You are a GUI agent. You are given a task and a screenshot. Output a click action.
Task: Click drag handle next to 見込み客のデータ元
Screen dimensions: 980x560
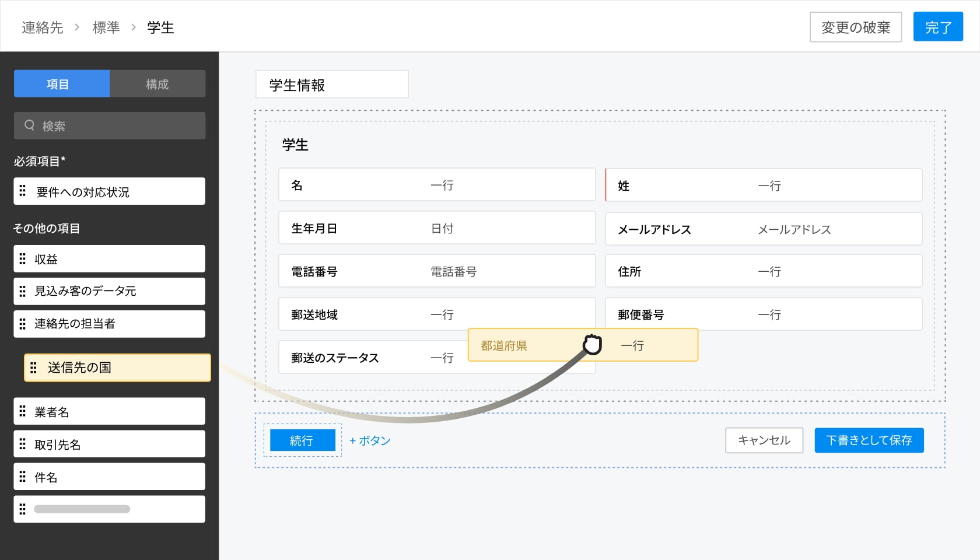pos(23,291)
